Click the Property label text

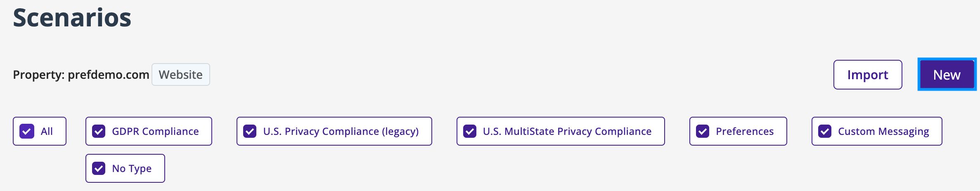point(39,75)
